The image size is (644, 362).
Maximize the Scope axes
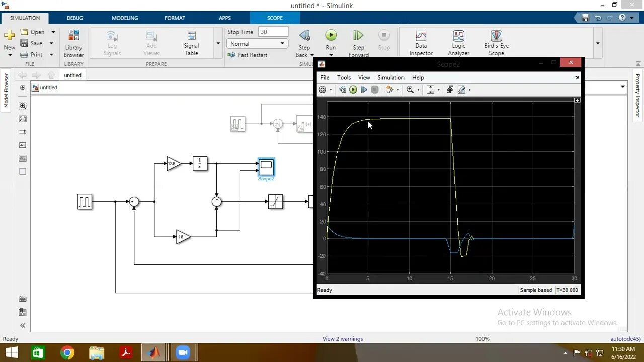[577, 100]
